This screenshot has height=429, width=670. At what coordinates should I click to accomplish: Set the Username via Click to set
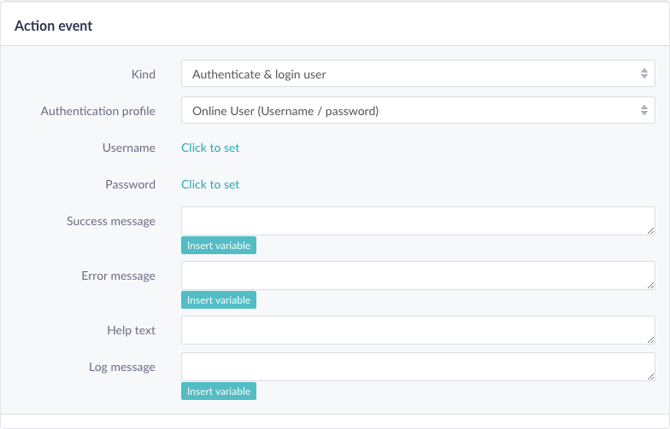(x=210, y=148)
